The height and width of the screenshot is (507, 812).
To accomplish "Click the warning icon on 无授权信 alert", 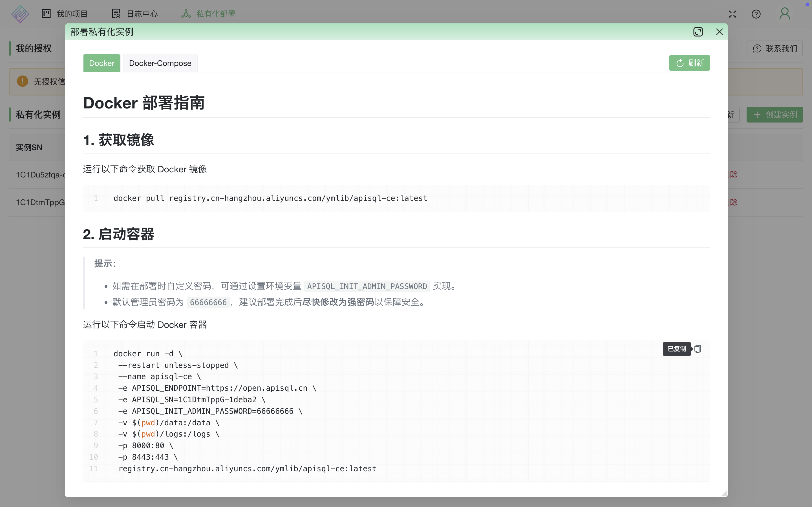I will pos(22,81).
